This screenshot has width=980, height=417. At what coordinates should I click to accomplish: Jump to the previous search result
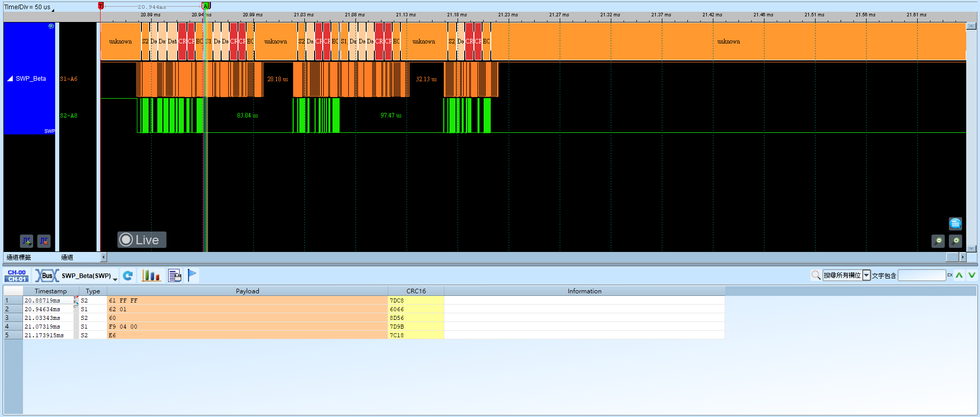960,275
